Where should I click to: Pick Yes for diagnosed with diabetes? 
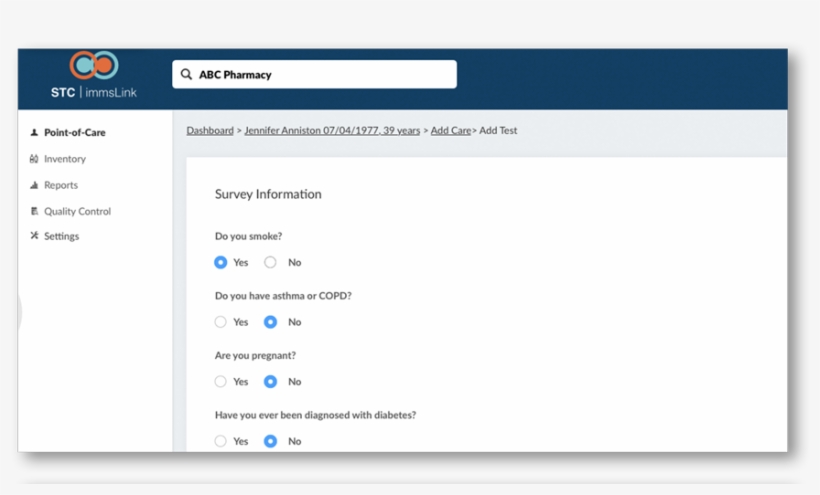[220, 441]
